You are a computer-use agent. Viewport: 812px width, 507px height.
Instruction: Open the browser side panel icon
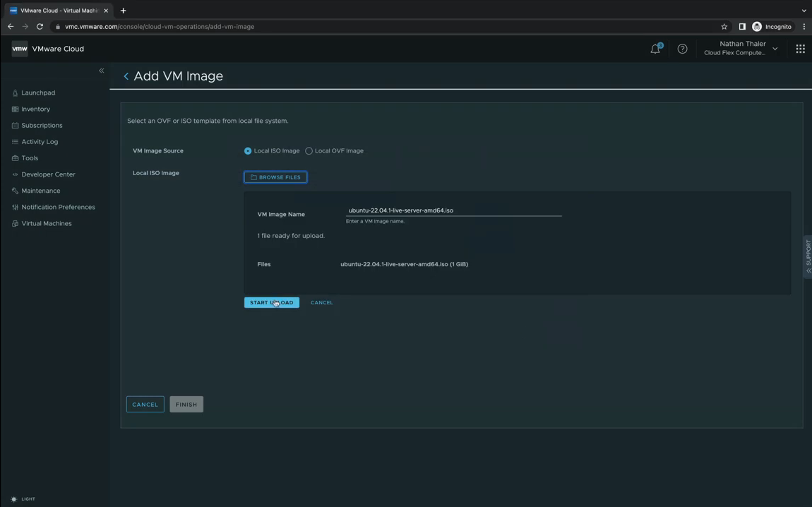[742, 26]
